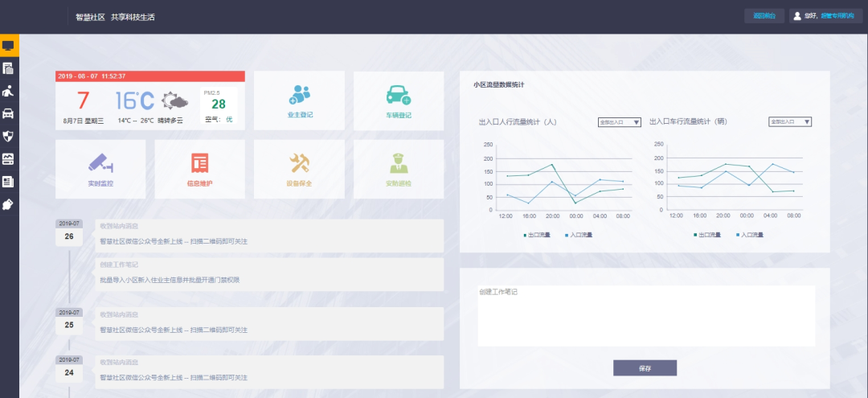Open the 车辆登记 vehicle registration tile
The height and width of the screenshot is (398, 868).
coord(398,101)
